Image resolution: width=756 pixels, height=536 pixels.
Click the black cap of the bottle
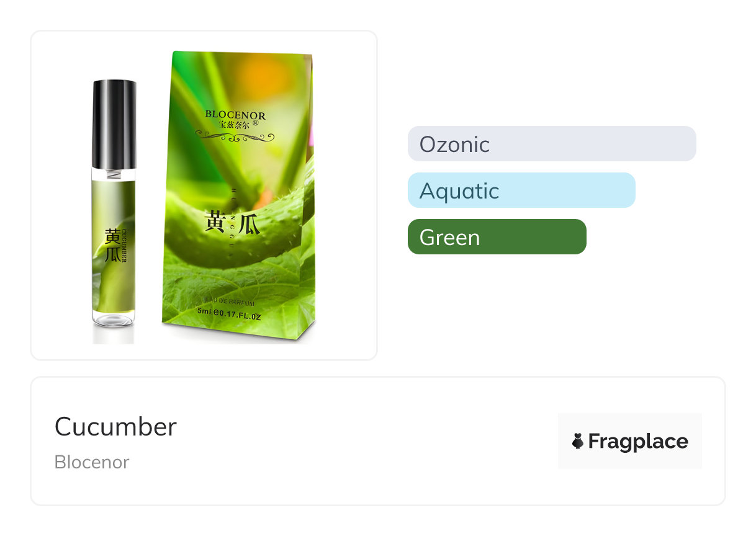[114, 124]
